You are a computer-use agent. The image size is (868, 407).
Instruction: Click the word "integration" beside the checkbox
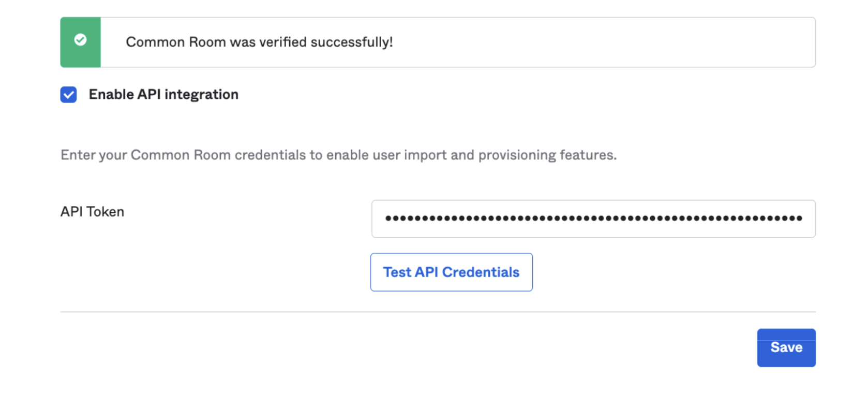201,94
